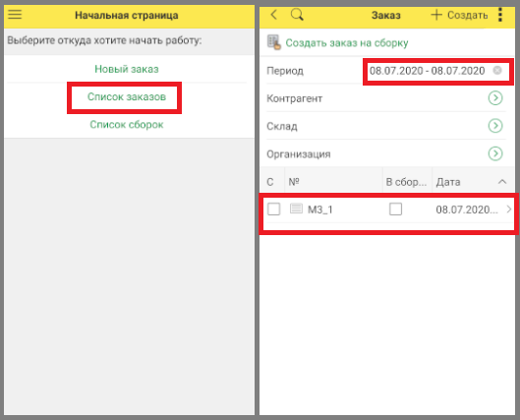The image size is (520, 420).
Task: Tick the selection checkbox for order МЗ_1
Action: [273, 209]
